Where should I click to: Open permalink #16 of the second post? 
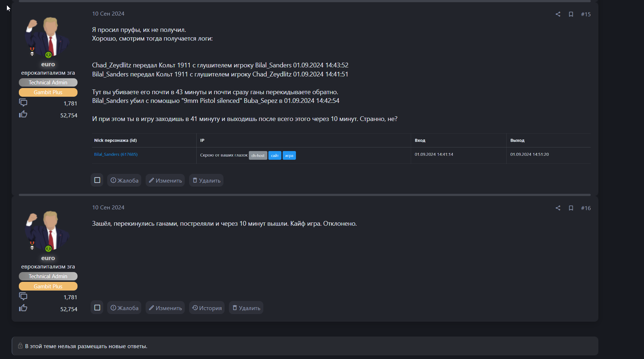(x=586, y=208)
